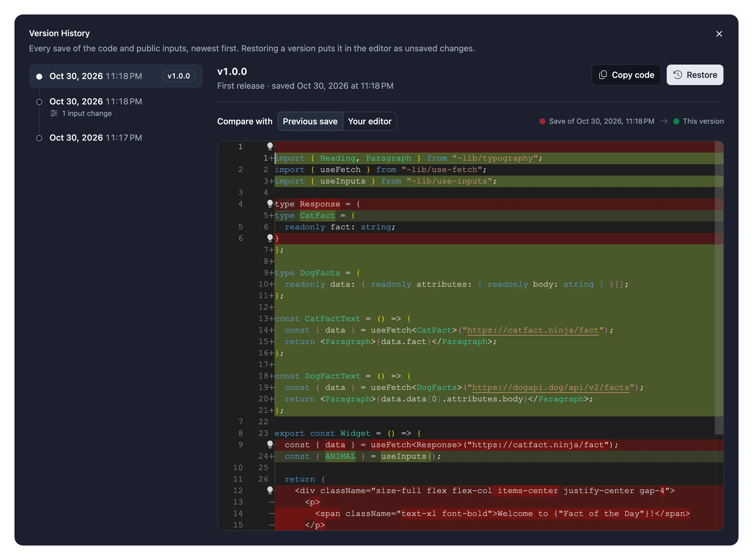This screenshot has height=560, width=753.
Task: Click 'type DogFacts = {' line
Action: [317, 273]
